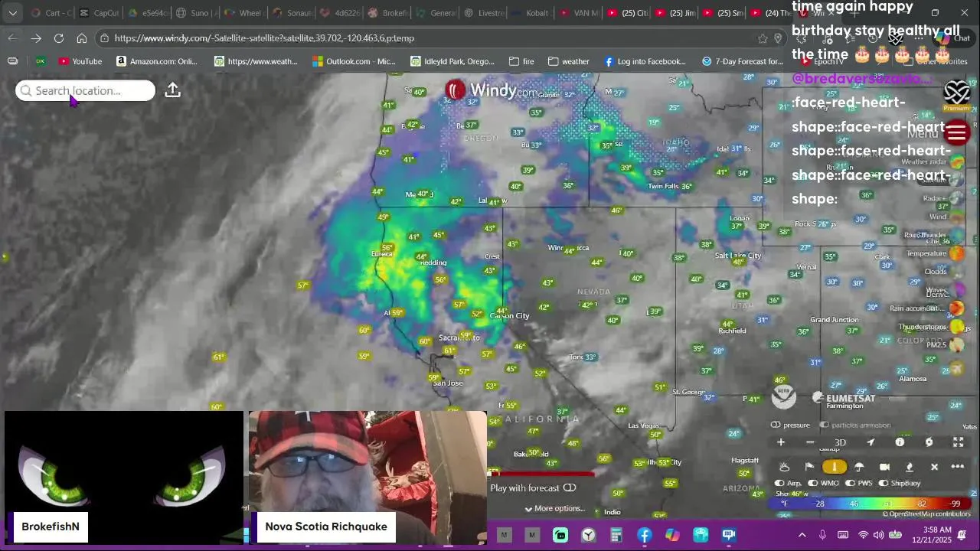Reload the page with refresh button

[59, 37]
